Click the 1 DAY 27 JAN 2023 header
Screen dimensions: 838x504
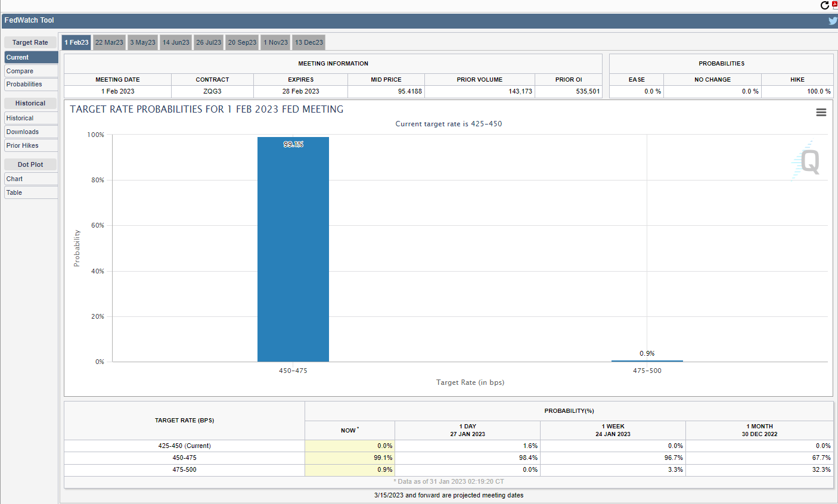468,430
